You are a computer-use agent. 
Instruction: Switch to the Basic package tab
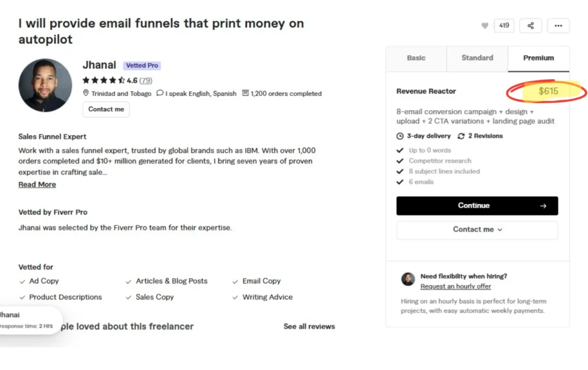(416, 58)
